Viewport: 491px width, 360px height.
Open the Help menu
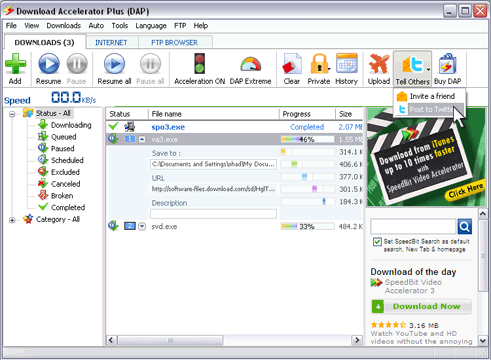click(x=201, y=26)
